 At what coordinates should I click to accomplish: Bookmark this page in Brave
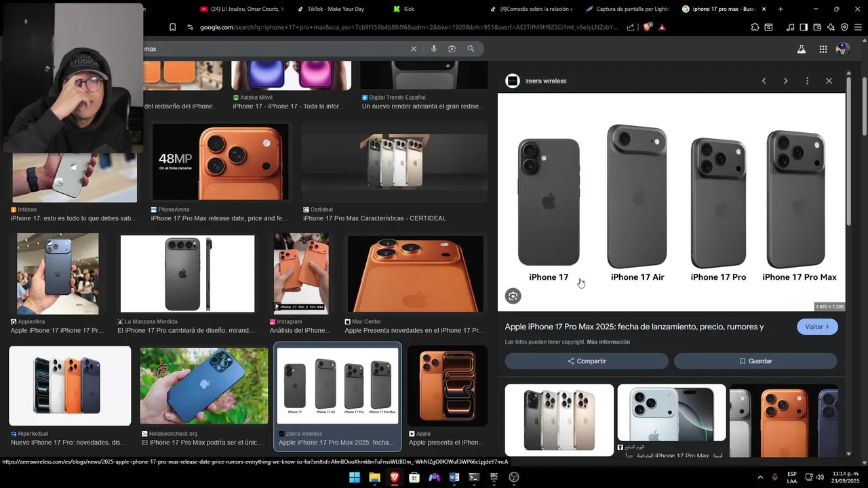(x=172, y=27)
